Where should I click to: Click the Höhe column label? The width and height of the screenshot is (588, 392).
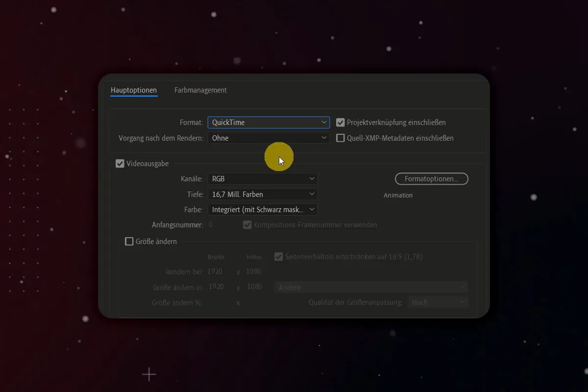254,257
